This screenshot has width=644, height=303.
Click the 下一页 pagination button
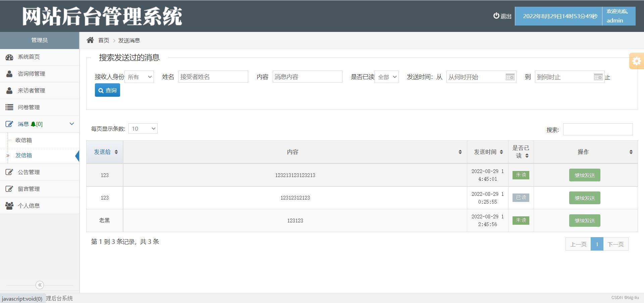coord(615,244)
